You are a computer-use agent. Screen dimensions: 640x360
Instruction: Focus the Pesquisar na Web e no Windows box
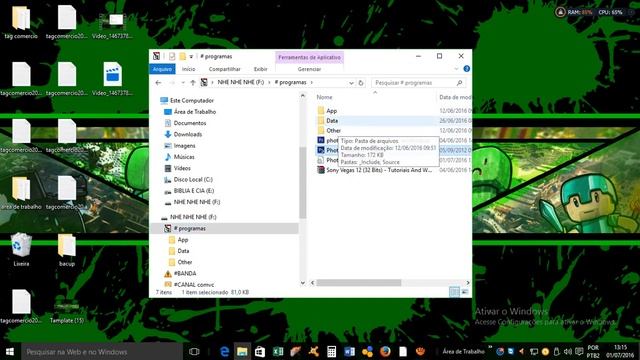click(x=102, y=351)
